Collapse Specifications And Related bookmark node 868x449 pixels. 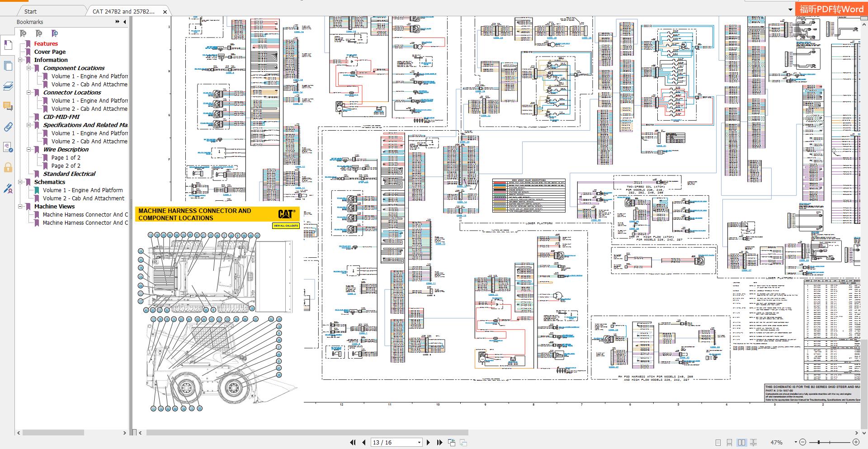point(29,125)
